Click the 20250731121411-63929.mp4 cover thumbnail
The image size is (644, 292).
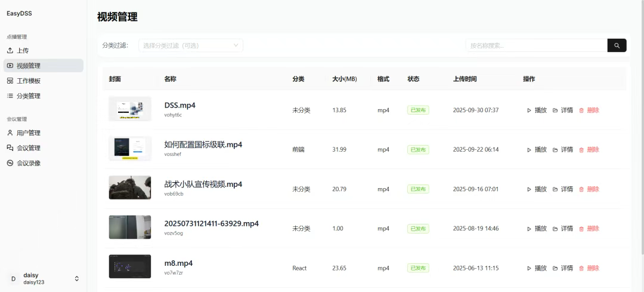tap(130, 227)
